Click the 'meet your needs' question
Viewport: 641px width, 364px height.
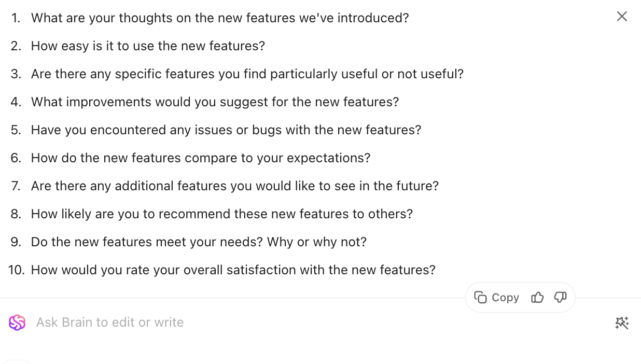click(x=199, y=242)
